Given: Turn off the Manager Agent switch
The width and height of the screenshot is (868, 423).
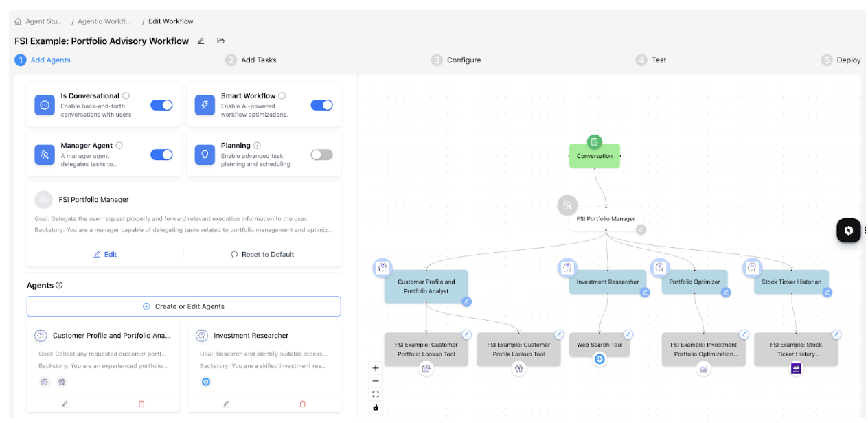Looking at the screenshot, I should click(161, 155).
